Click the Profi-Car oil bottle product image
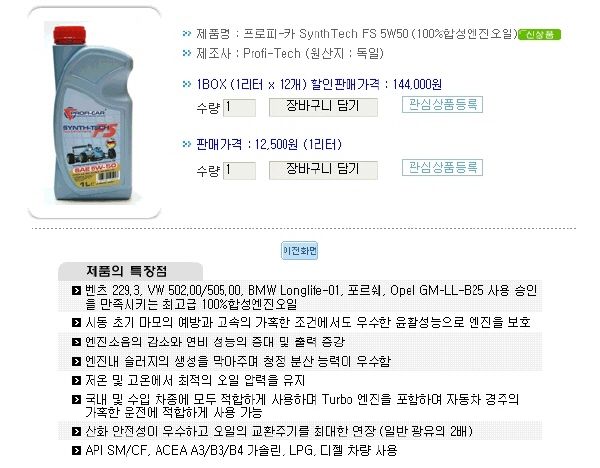 pos(94,113)
